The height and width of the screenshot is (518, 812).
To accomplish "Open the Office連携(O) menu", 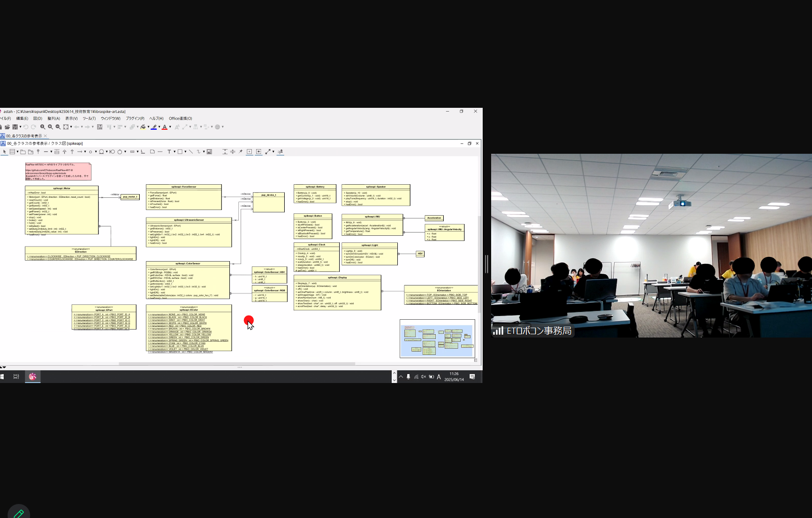I will tap(181, 119).
